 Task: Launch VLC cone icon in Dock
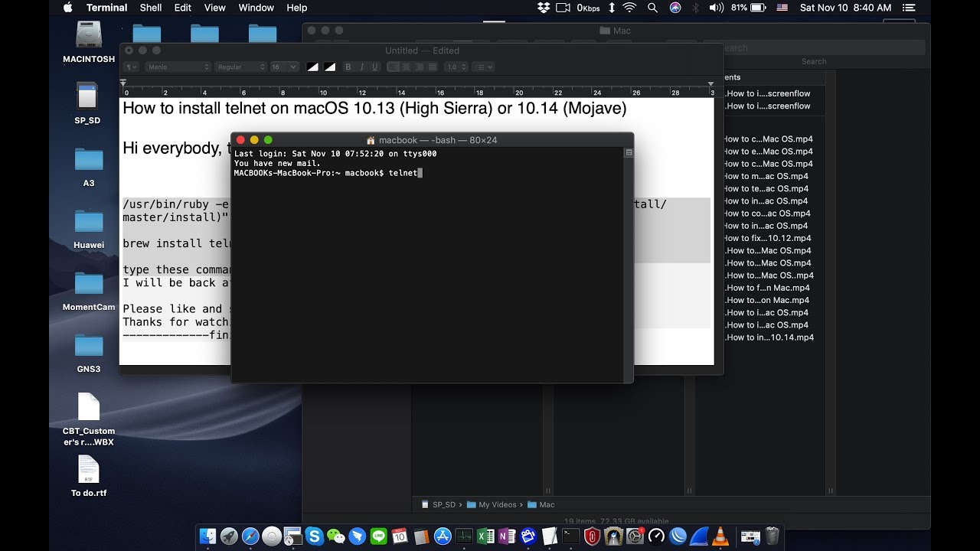[x=720, y=536]
